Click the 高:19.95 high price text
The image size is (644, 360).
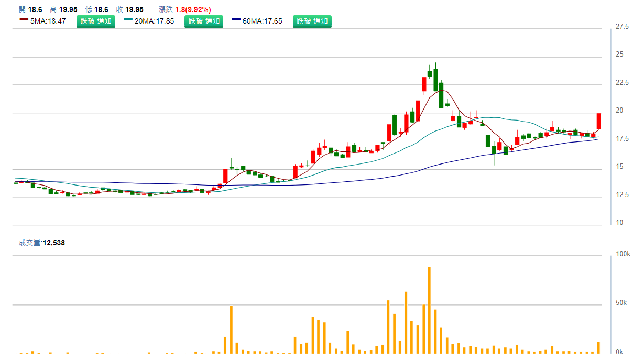coord(63,9)
